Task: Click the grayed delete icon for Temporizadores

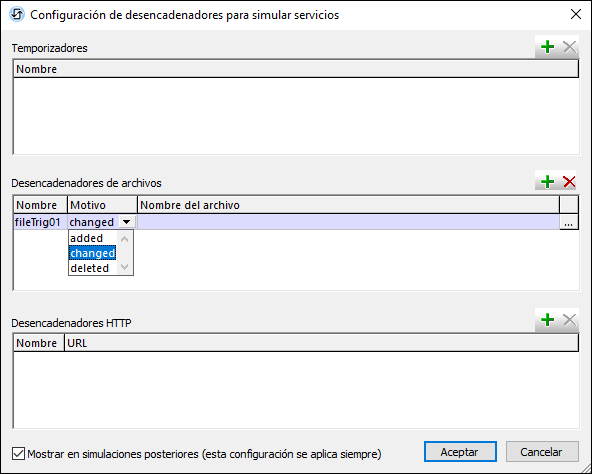Action: [569, 47]
